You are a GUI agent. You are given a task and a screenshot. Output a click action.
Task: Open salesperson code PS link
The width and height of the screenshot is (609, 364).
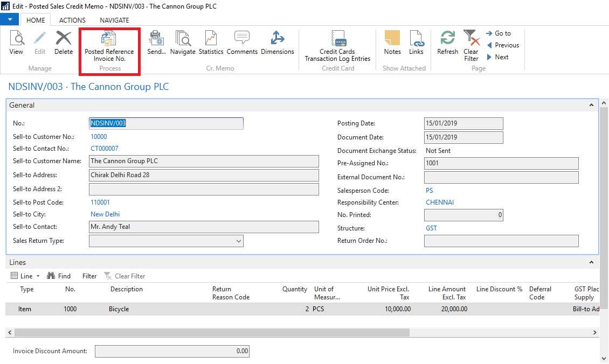429,191
